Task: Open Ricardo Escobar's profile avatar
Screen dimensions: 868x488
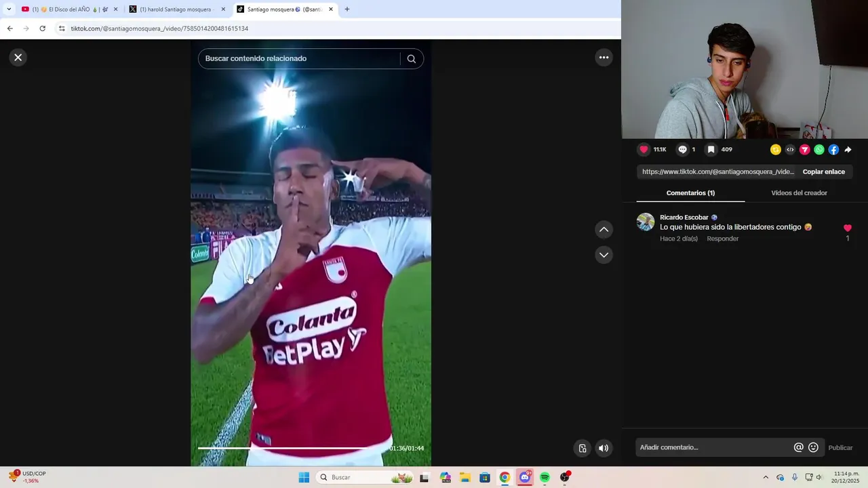Action: (x=646, y=222)
